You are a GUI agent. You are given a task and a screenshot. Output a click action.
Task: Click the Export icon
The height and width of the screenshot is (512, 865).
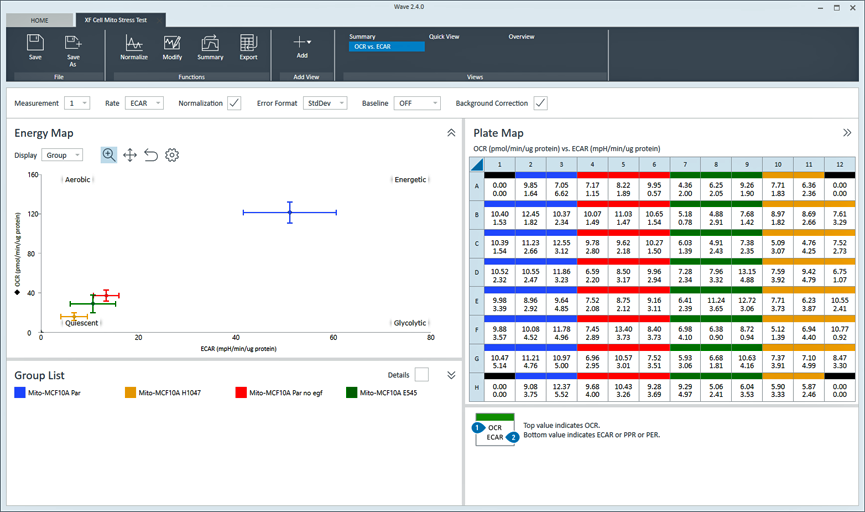click(x=248, y=43)
